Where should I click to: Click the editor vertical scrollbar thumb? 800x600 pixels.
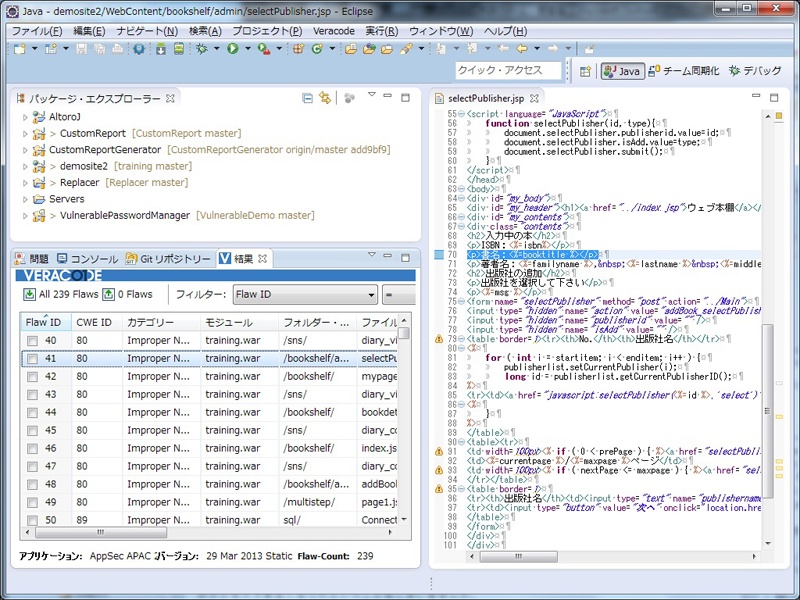(x=768, y=411)
